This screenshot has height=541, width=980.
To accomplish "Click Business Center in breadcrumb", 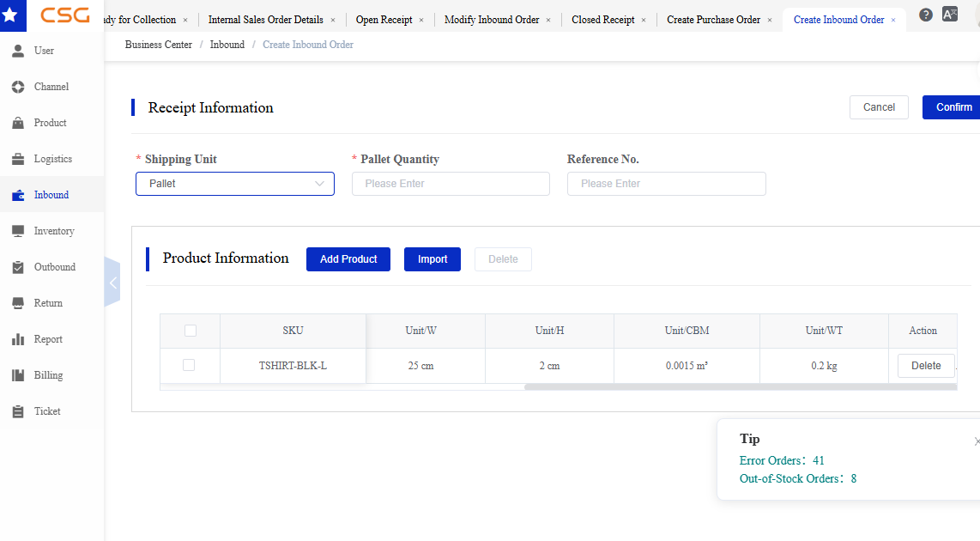I will point(158,45).
